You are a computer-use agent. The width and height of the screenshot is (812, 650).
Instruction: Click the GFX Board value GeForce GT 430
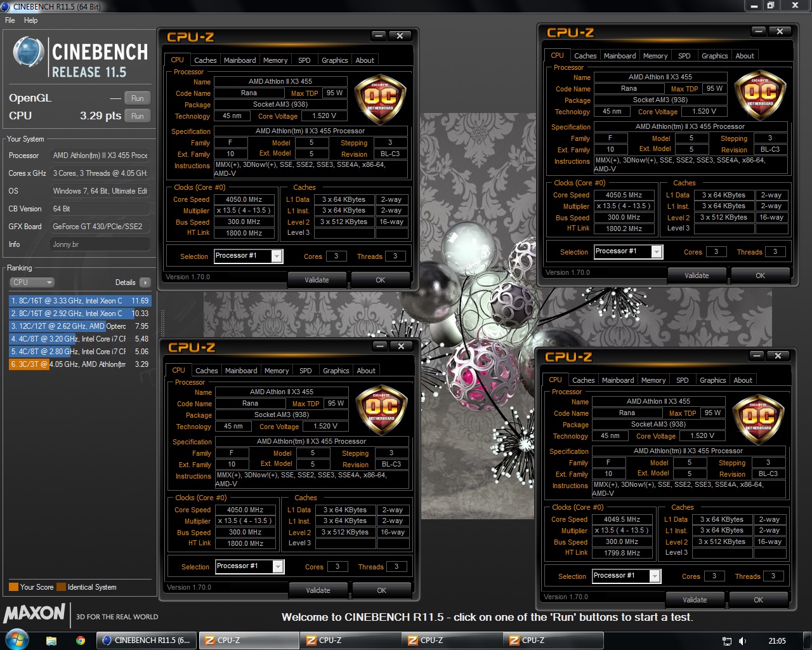pos(100,227)
